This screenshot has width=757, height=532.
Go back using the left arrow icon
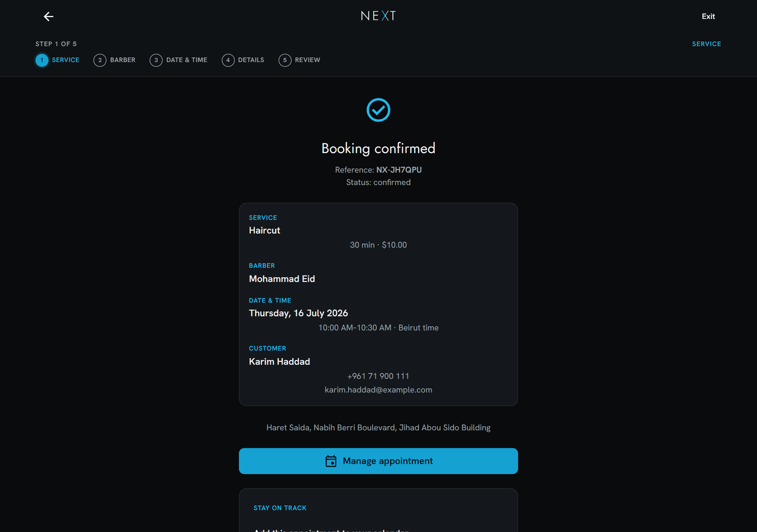tap(48, 17)
